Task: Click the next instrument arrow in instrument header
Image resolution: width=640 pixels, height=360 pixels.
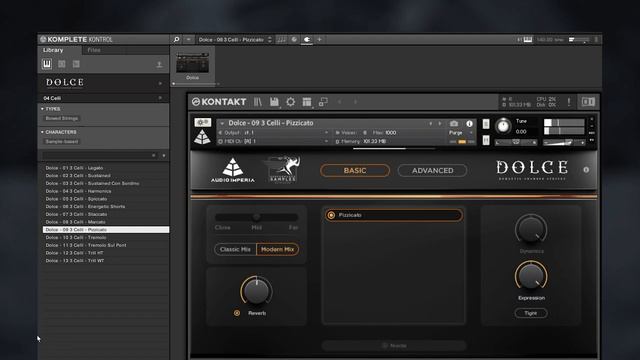Action: [x=440, y=123]
